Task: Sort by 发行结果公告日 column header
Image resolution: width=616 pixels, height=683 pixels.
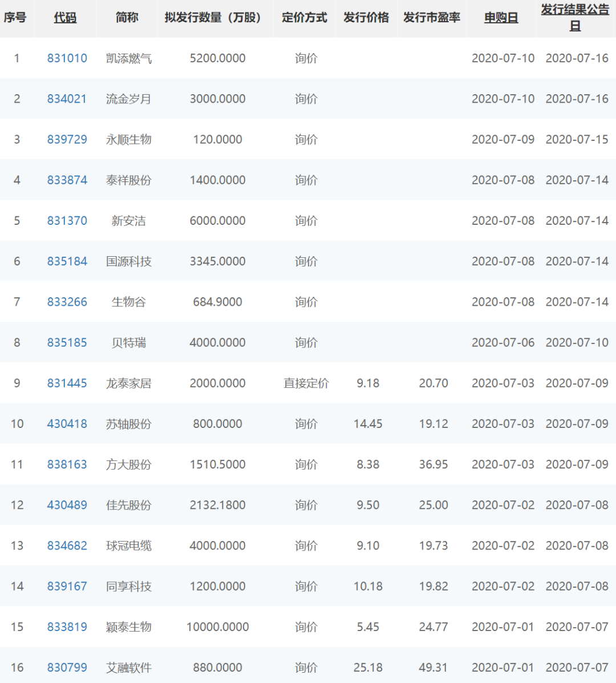Action: [575, 18]
